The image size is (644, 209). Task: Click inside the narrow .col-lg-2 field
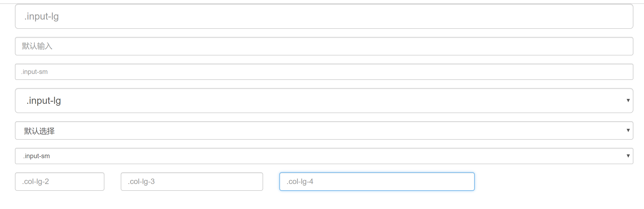59,181
